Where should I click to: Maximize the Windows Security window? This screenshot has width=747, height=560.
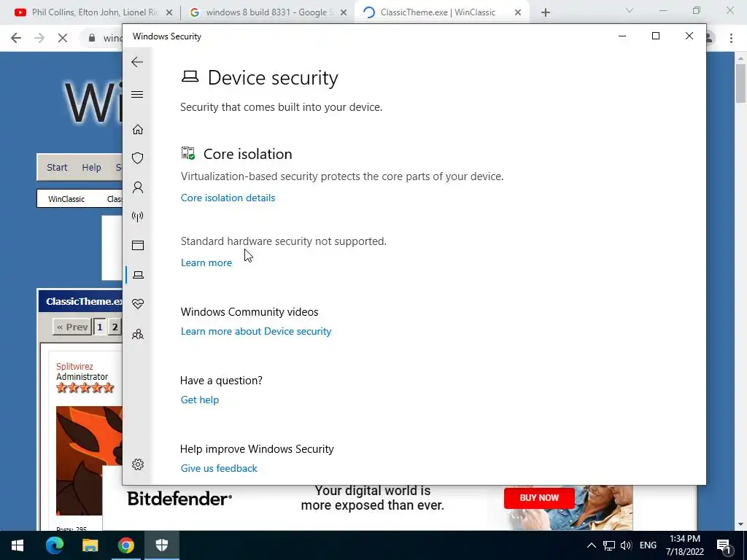click(x=656, y=36)
